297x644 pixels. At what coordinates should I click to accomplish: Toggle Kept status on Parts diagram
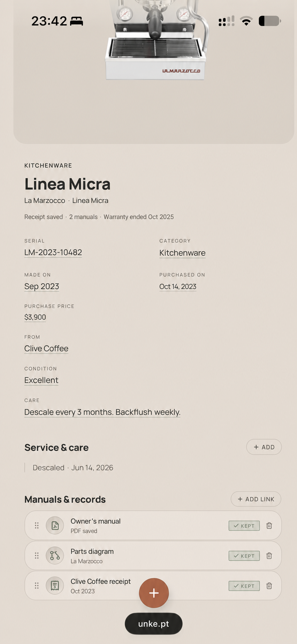pyautogui.click(x=244, y=556)
